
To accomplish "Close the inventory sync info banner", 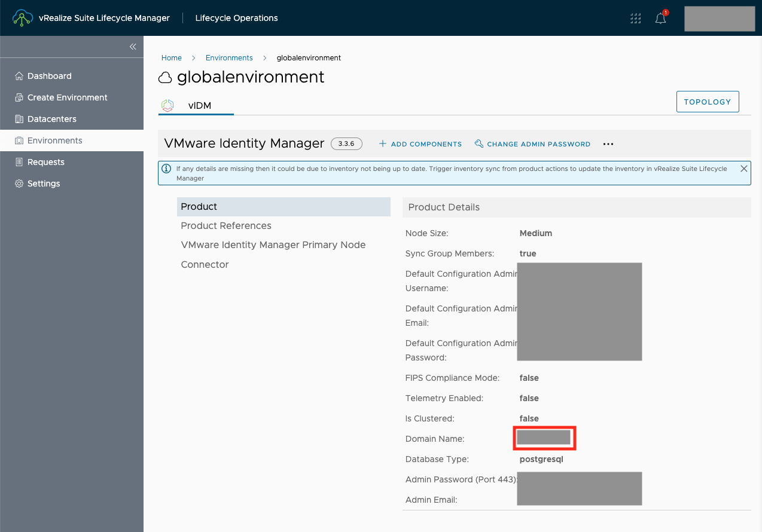I will click(744, 169).
